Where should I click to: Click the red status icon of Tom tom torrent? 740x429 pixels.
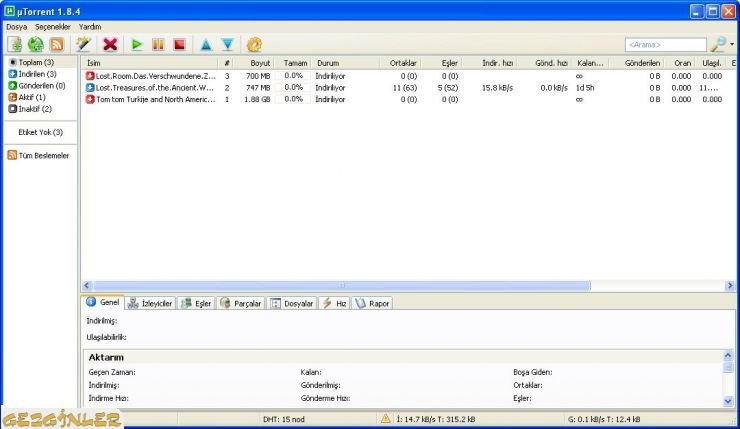90,99
